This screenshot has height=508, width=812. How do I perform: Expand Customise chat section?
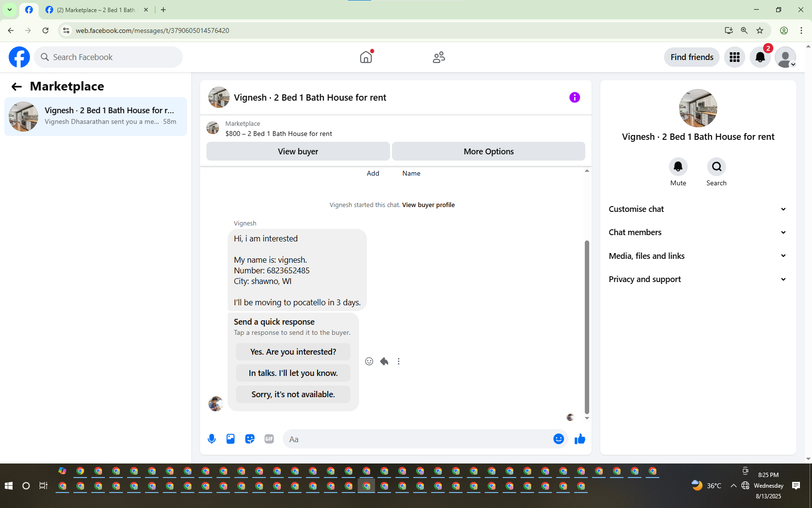pos(697,209)
